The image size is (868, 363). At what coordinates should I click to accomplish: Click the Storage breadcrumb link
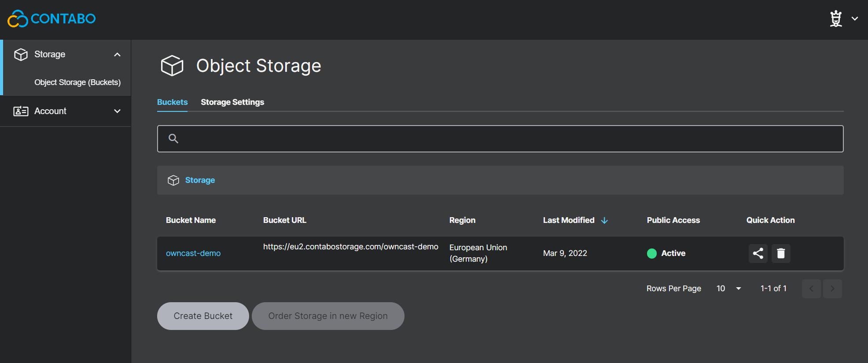200,180
